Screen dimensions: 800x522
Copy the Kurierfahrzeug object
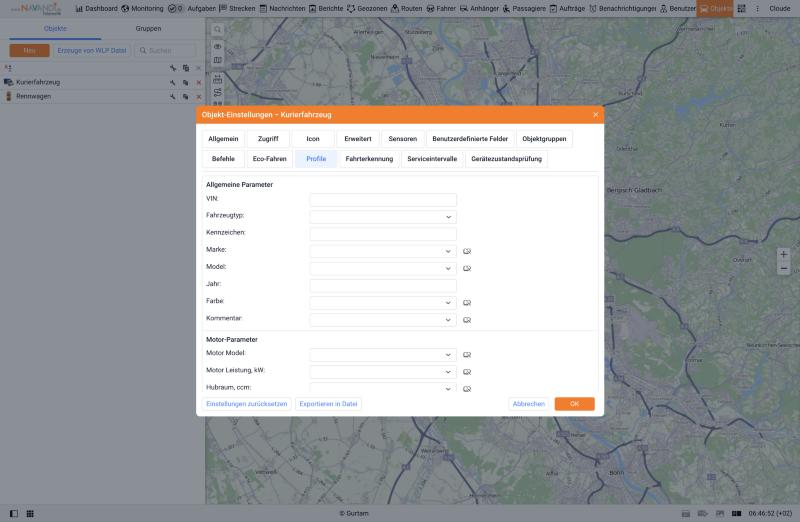[x=186, y=82]
